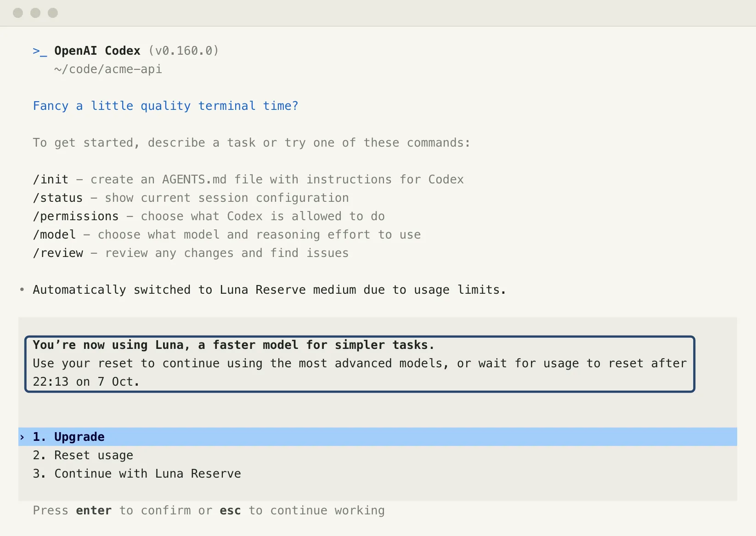Viewport: 756px width, 536px height.
Task: Click the third window control dot
Action: pos(53,13)
